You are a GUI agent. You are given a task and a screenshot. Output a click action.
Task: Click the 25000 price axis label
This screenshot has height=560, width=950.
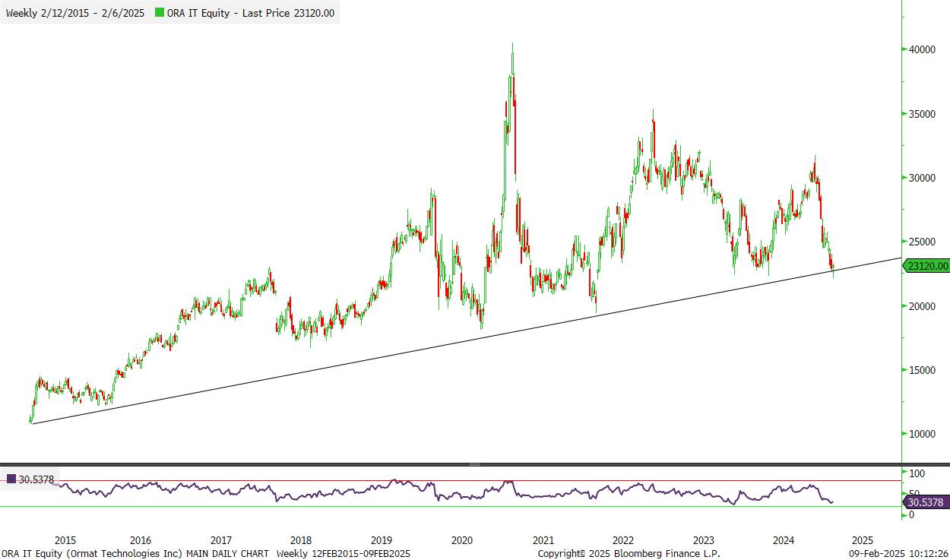point(922,242)
